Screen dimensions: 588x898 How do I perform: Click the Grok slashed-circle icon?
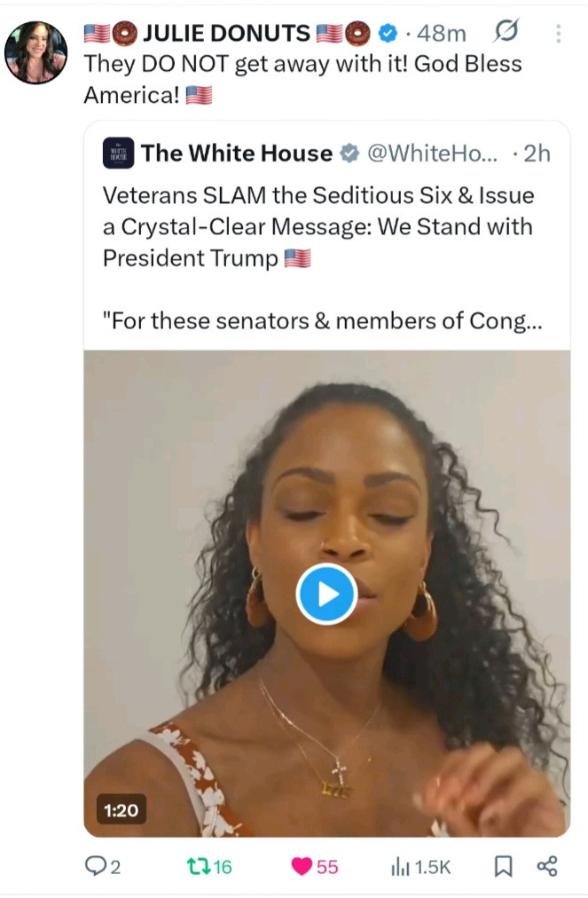(505, 34)
